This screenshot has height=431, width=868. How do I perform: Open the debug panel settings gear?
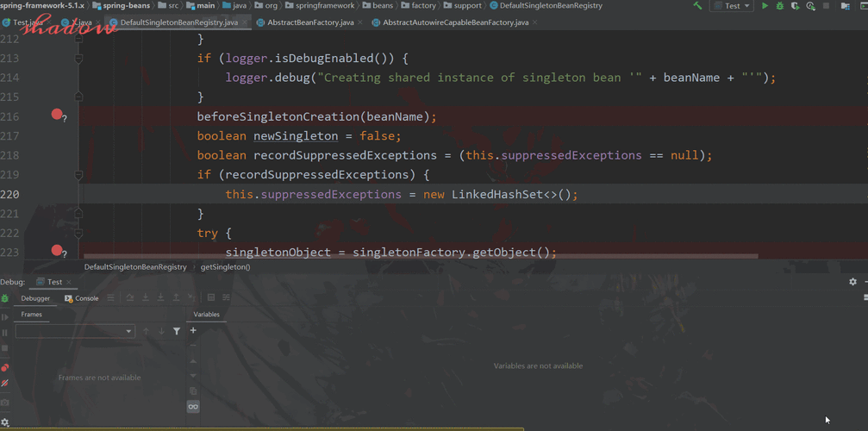pos(853,282)
